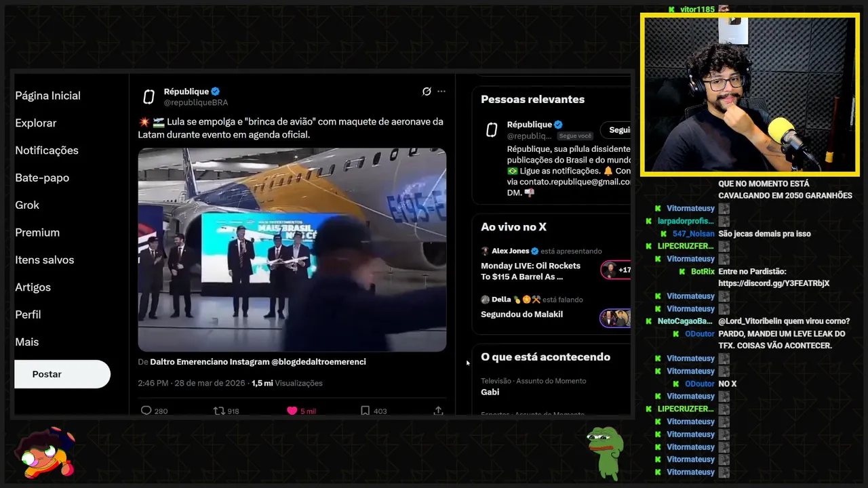
Task: Click the Seguir button in Pessoas relevantes
Action: [616, 130]
